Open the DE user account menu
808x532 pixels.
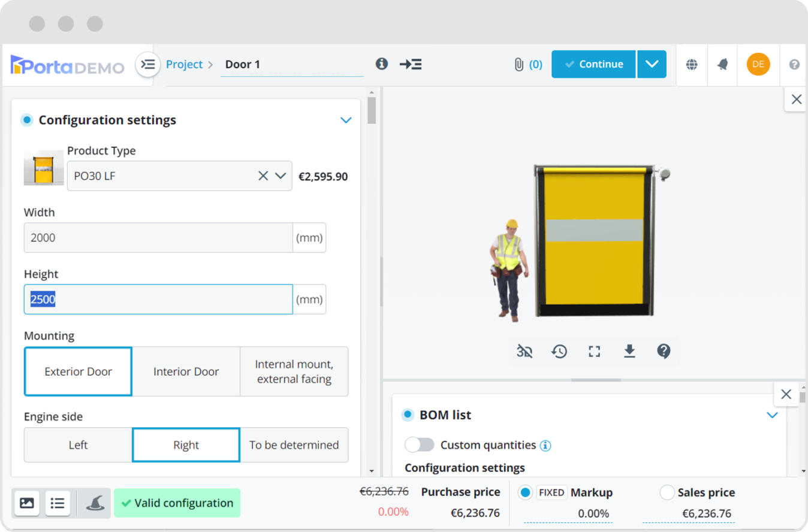point(758,64)
